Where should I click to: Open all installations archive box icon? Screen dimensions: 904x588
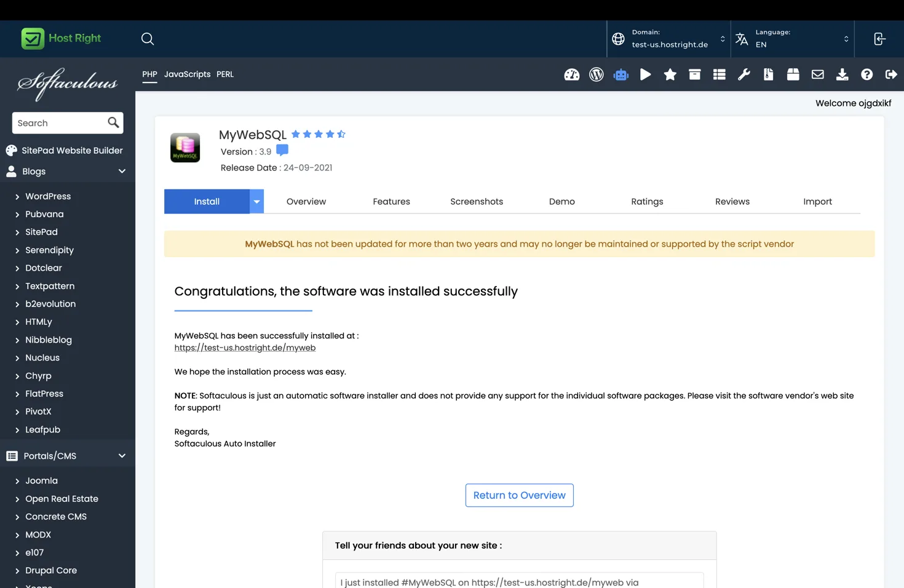[695, 74]
